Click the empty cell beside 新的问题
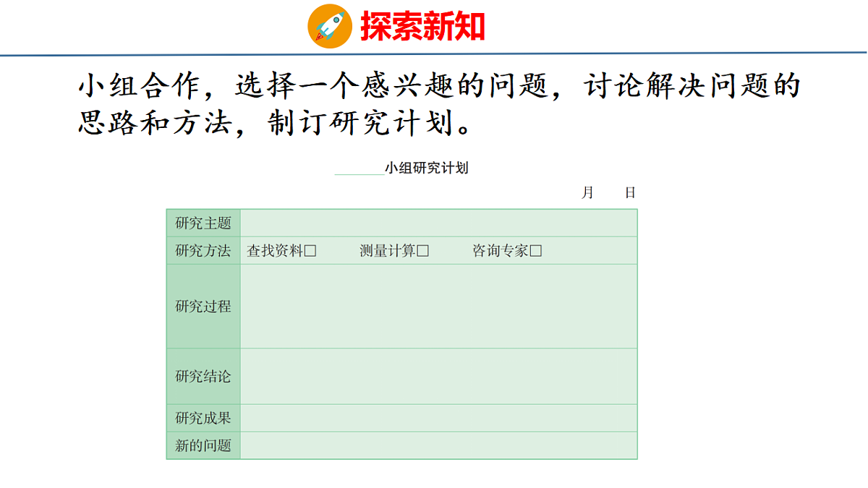The width and height of the screenshot is (868, 488). 438,445
